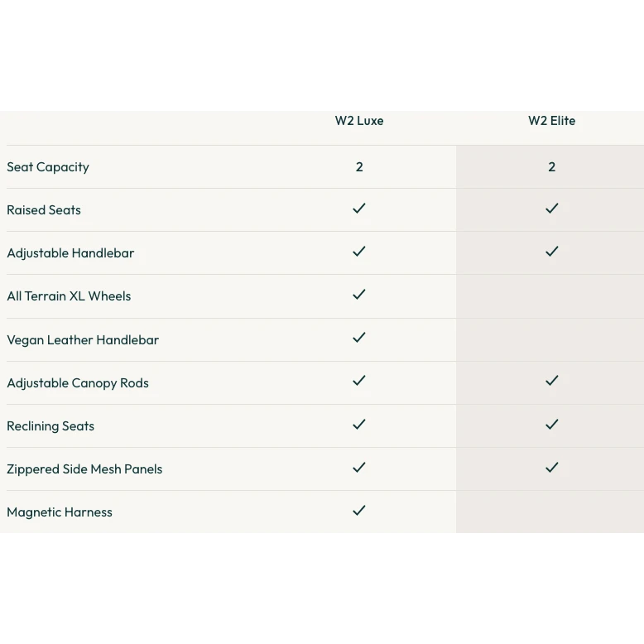Click the W2 Luxe column header
Screen dimensions: 644x644
359,121
